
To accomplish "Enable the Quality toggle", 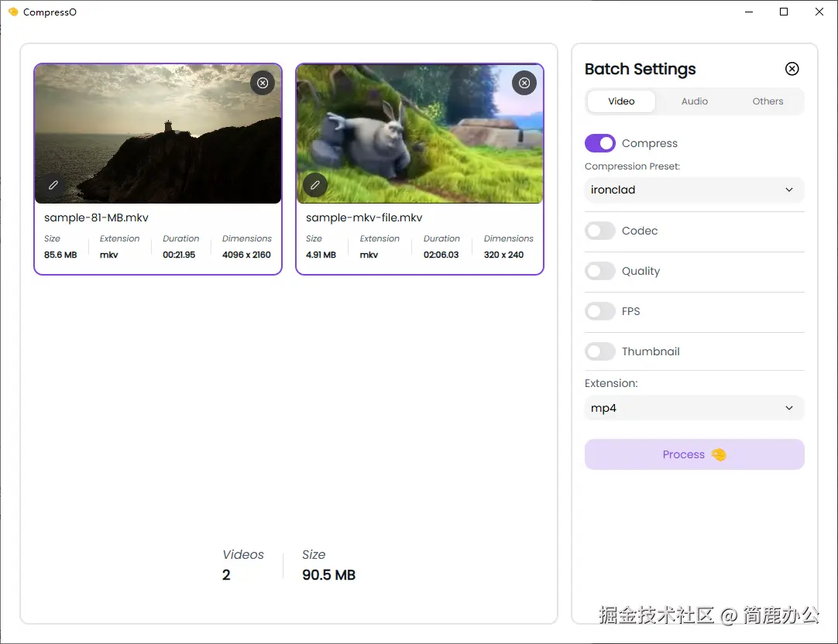I will (x=600, y=271).
